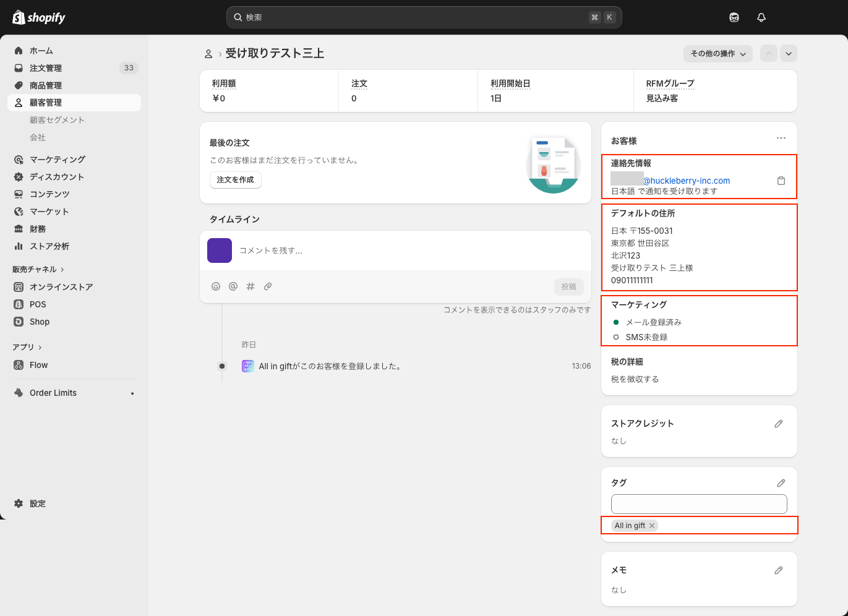
Task: Open オンラインストア sales channel
Action: pyautogui.click(x=74, y=287)
